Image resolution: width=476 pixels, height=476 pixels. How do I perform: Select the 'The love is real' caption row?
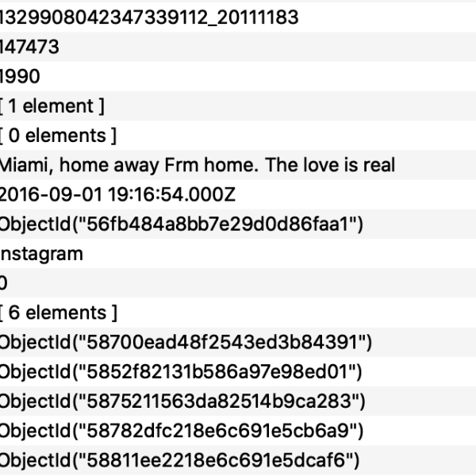pyautogui.click(x=197, y=165)
